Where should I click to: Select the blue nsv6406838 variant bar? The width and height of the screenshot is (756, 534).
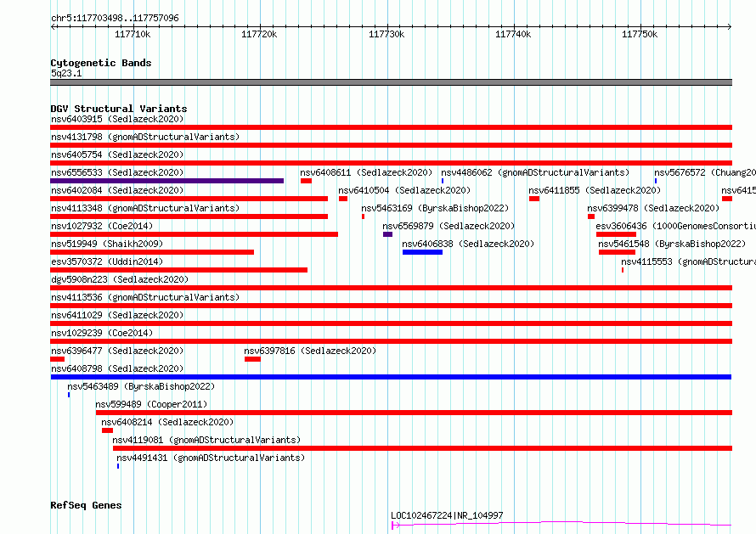point(422,252)
